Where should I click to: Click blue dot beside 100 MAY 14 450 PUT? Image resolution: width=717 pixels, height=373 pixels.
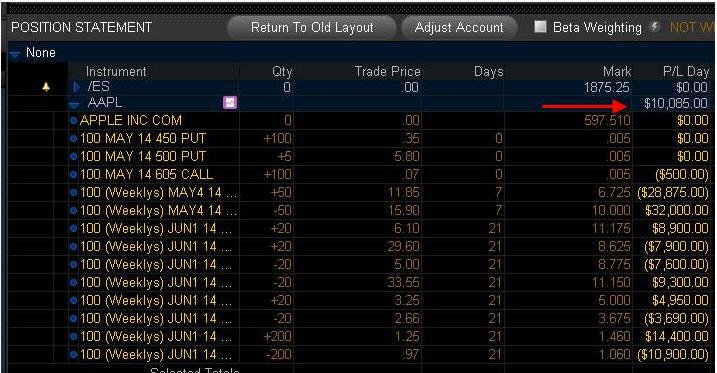click(x=73, y=139)
